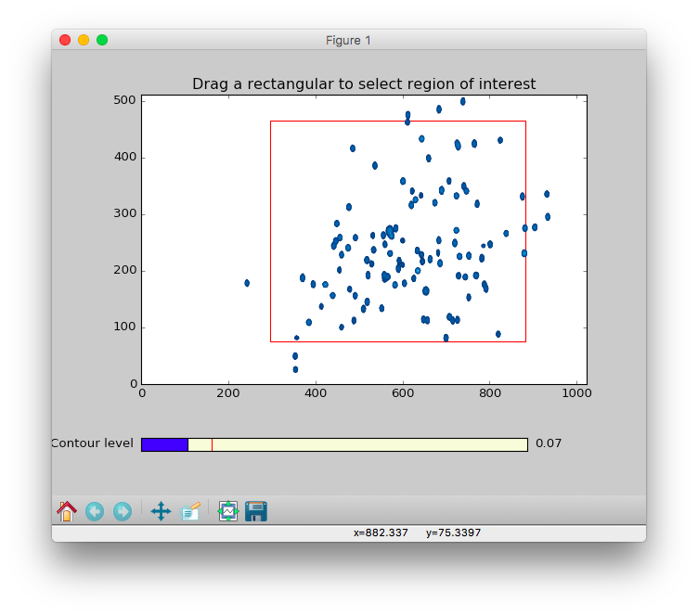Image resolution: width=698 pixels, height=616 pixels.
Task: Click the top edge of red selection rectangle
Action: (x=397, y=122)
